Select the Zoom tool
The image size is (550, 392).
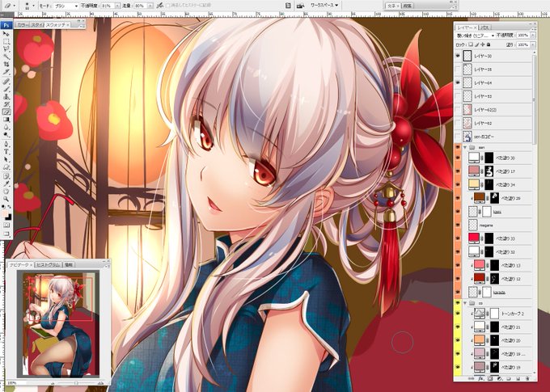tap(6, 199)
